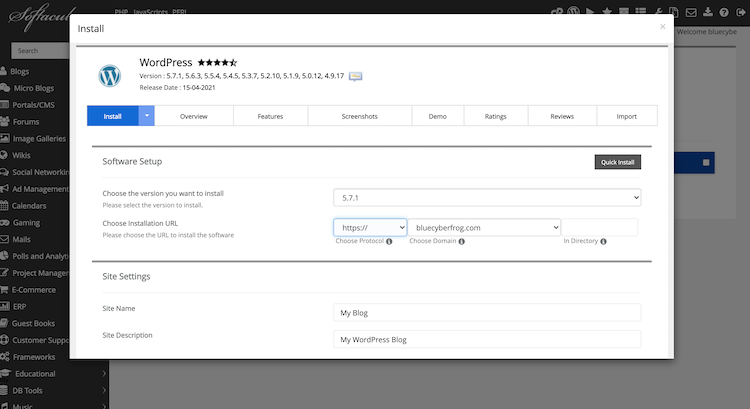The width and height of the screenshot is (750, 409).
Task: Select the Install tab
Action: coord(113,116)
